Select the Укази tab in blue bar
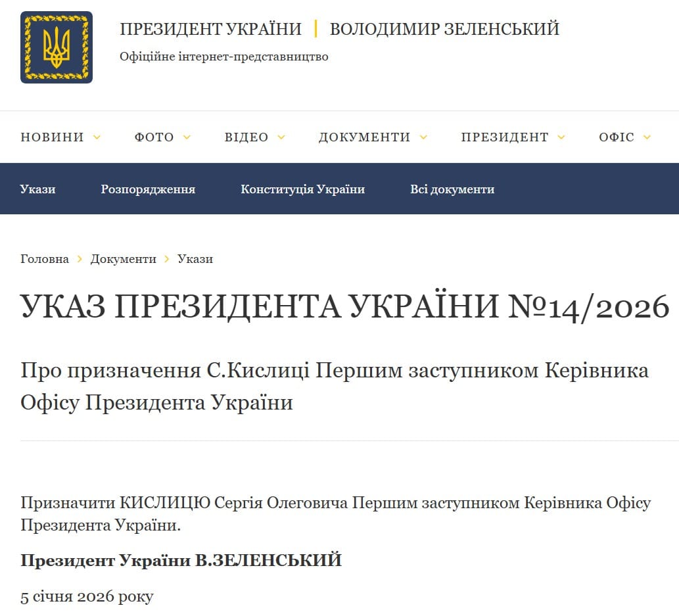 tap(37, 189)
